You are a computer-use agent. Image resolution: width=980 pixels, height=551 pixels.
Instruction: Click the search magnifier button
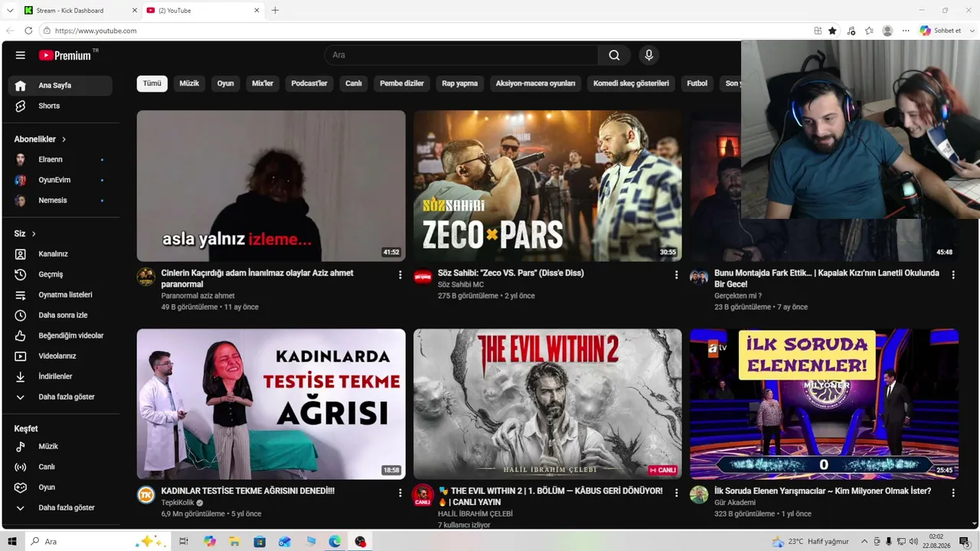click(x=614, y=55)
